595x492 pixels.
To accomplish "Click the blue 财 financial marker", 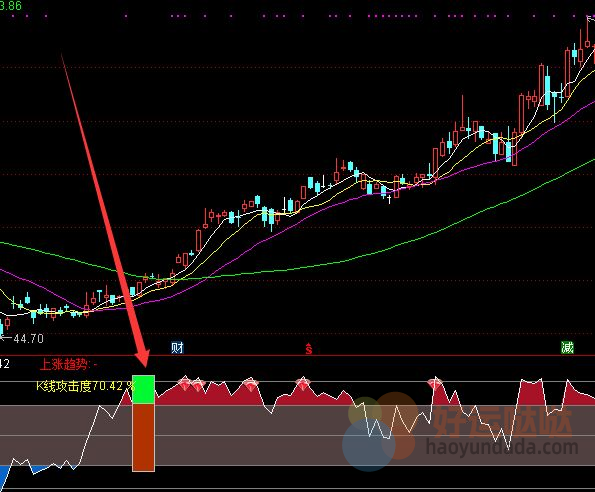I will coord(177,347).
